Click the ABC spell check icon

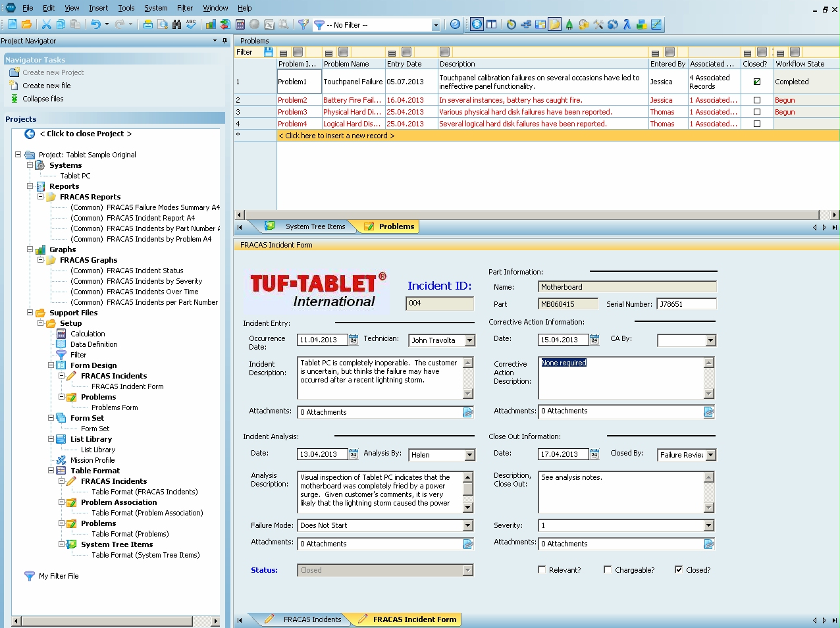tap(191, 24)
